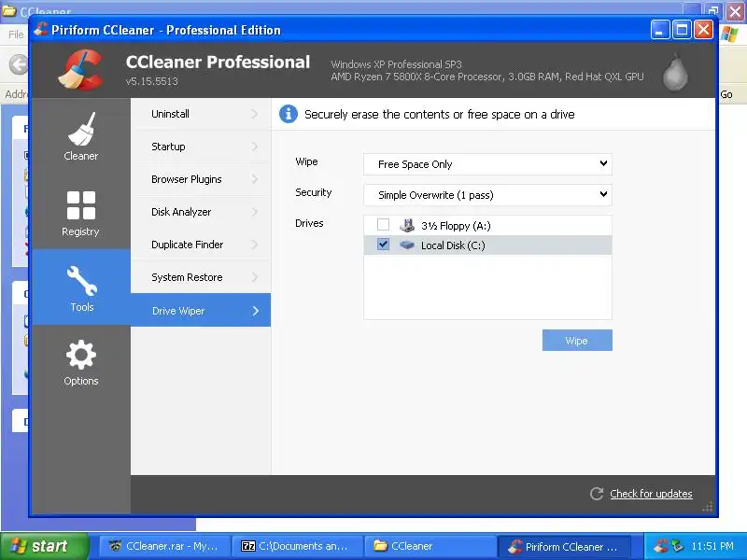Click the floppy drive icon for A:
Screen dimensions: 747x560
click(x=407, y=225)
